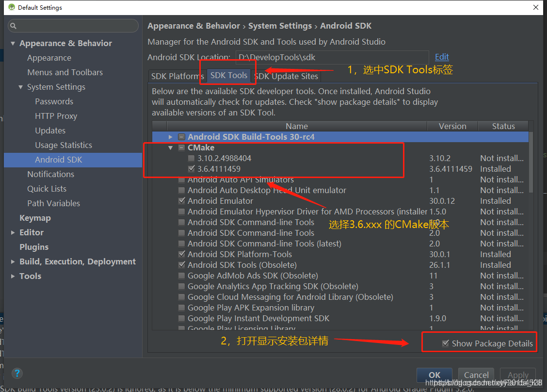This screenshot has height=392, width=547.
Task: Check Google AdMob Ads SDK (Obsolete)
Action: 181,276
